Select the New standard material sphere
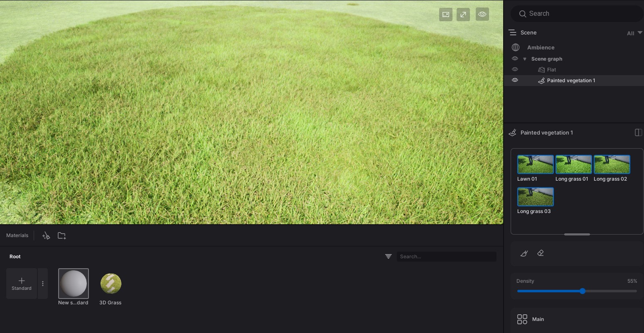This screenshot has height=333, width=644. [74, 284]
